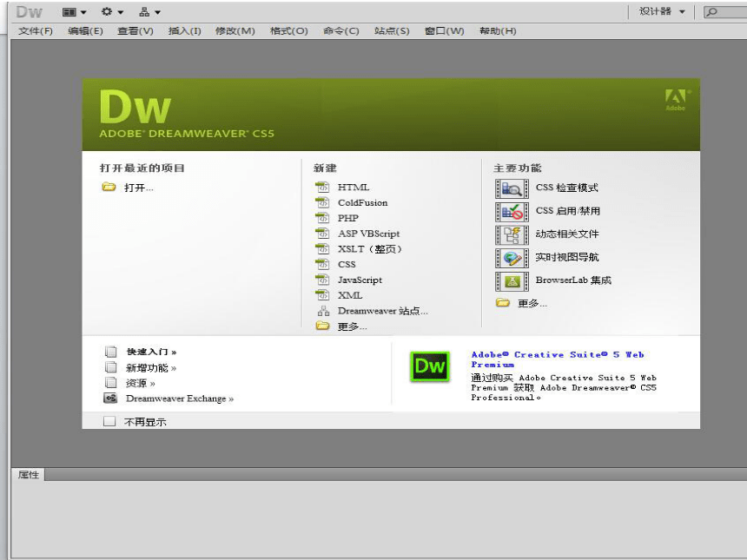The height and width of the screenshot is (560, 747).
Task: Click the JavaScript document icon
Action: (322, 280)
